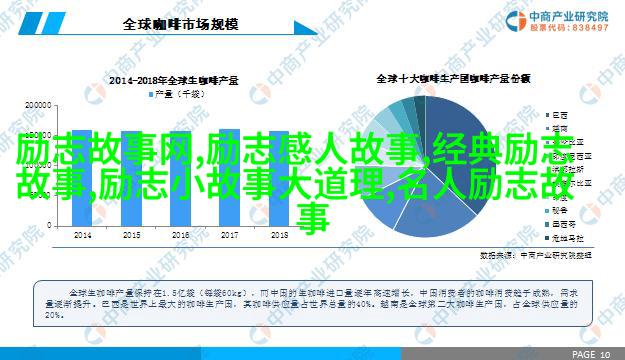625x360 pixels.
Task: Click the 2018 x-axis label
Action: coord(279,235)
